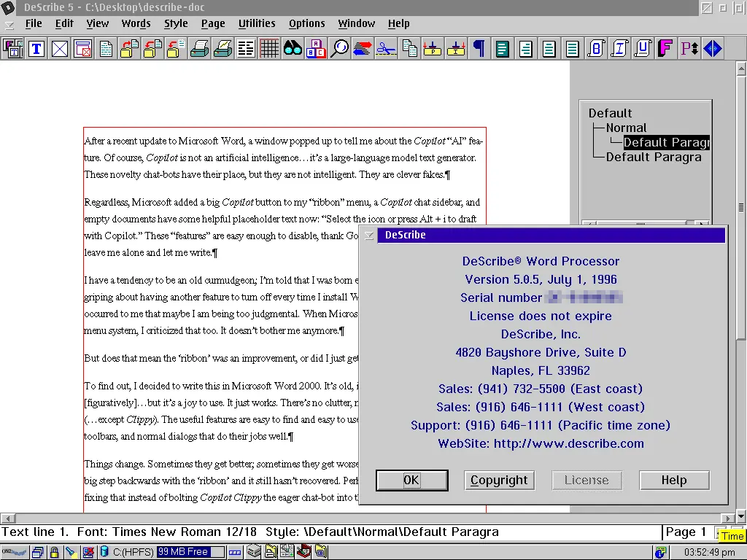Click the P with up-down arrows icon
Image resolution: width=747 pixels, height=560 pixels.
[690, 49]
